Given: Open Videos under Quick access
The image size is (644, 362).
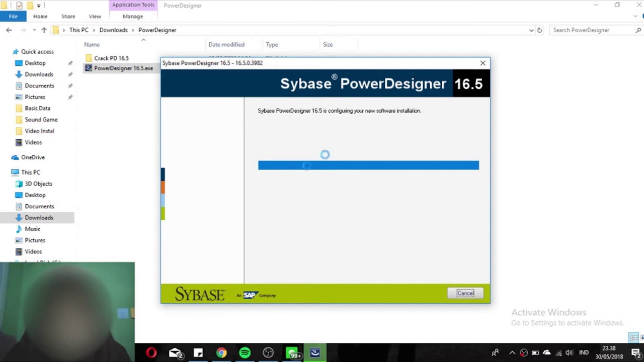Looking at the screenshot, I should (33, 142).
